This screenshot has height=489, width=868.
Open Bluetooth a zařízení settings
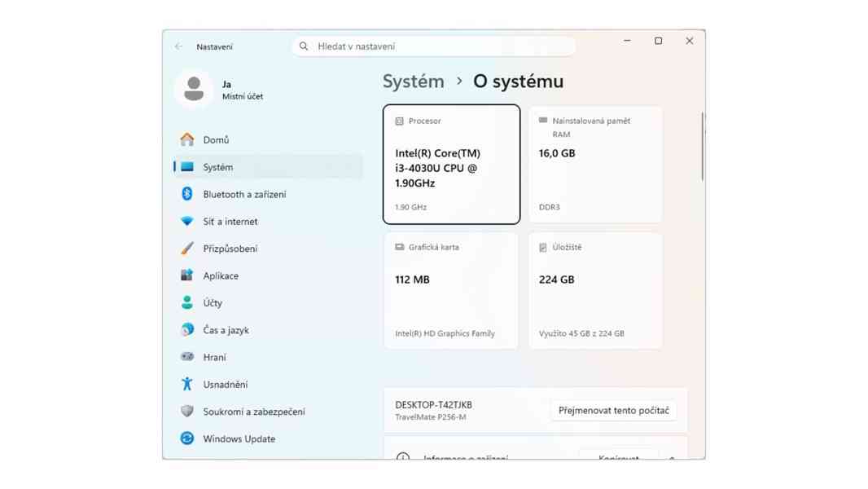click(268, 194)
